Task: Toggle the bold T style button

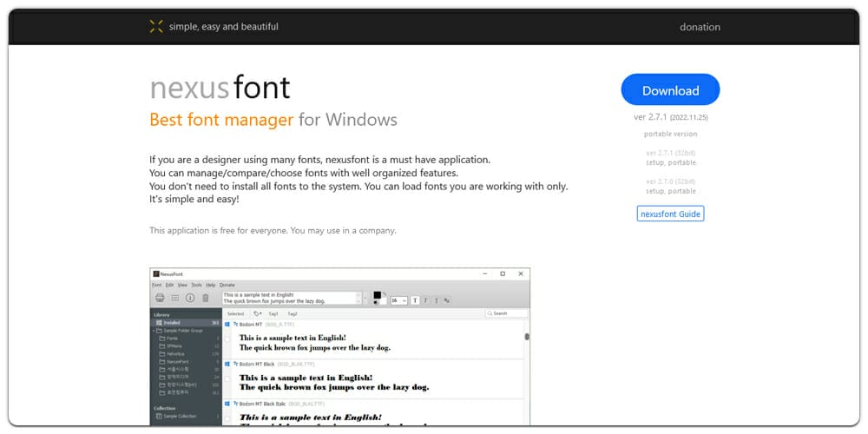Action: pos(425,300)
